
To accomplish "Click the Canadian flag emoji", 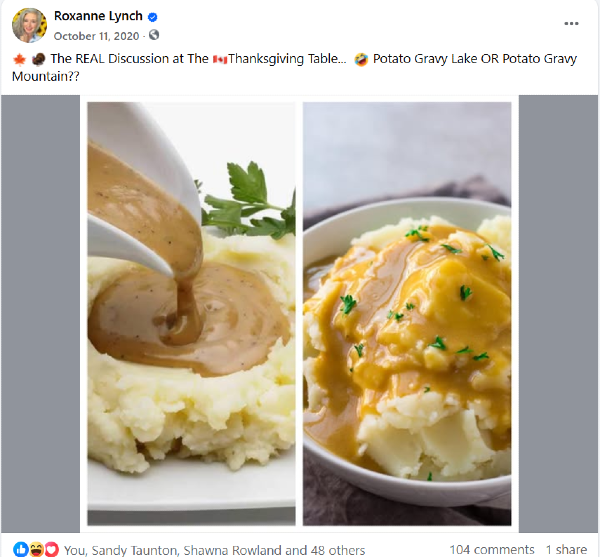I will pos(220,59).
